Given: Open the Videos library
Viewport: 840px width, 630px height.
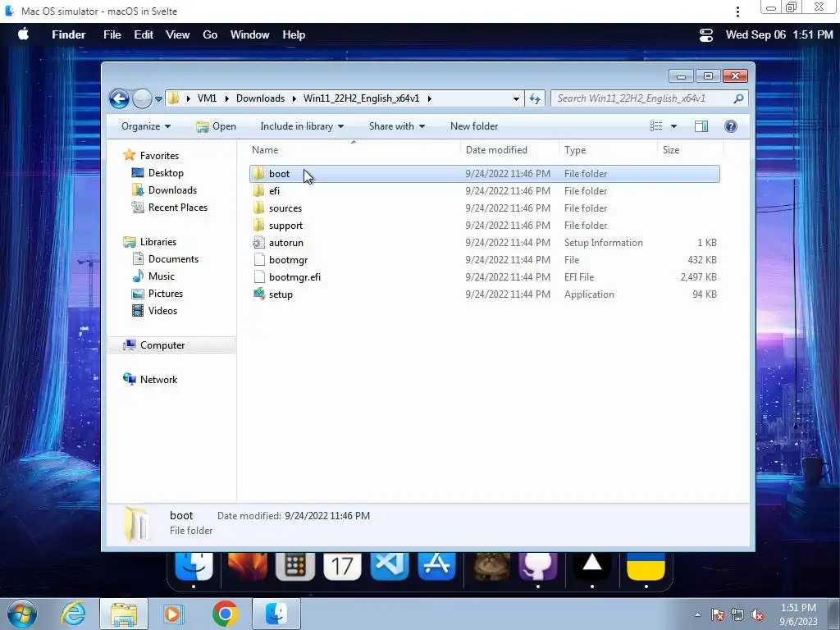Looking at the screenshot, I should tap(154, 311).
